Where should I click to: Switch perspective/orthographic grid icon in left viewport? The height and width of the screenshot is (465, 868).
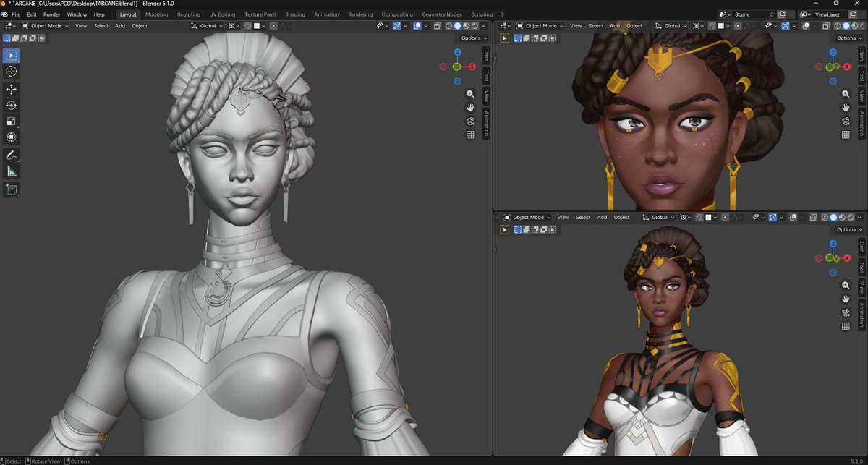click(470, 135)
